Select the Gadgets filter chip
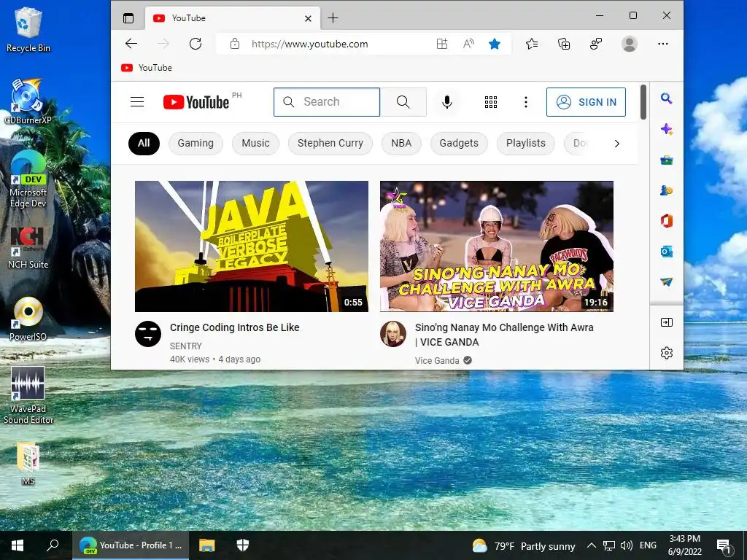The image size is (747, 560). 459,144
